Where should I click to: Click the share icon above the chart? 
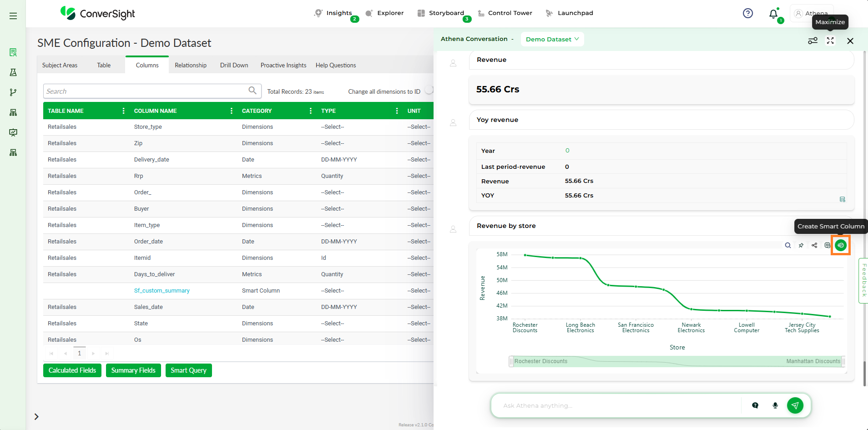click(814, 245)
